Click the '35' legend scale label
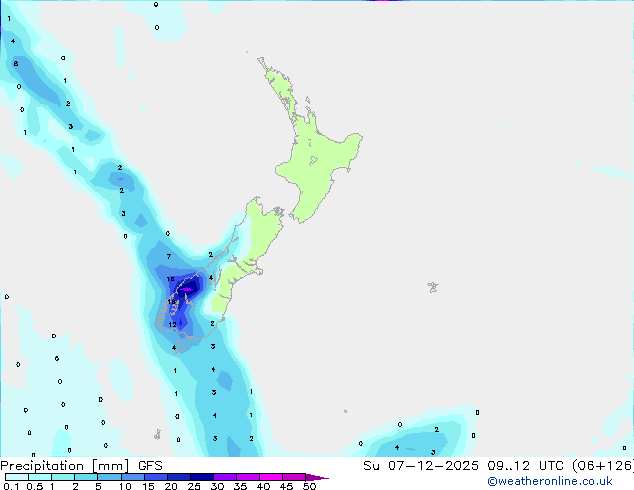The image size is (634, 490). pyautogui.click(x=240, y=486)
